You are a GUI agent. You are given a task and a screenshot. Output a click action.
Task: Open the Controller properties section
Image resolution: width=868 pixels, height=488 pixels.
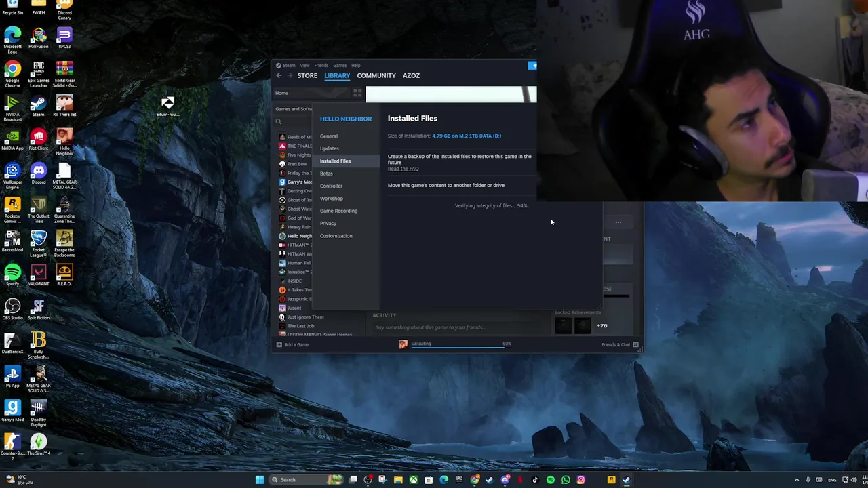331,186
